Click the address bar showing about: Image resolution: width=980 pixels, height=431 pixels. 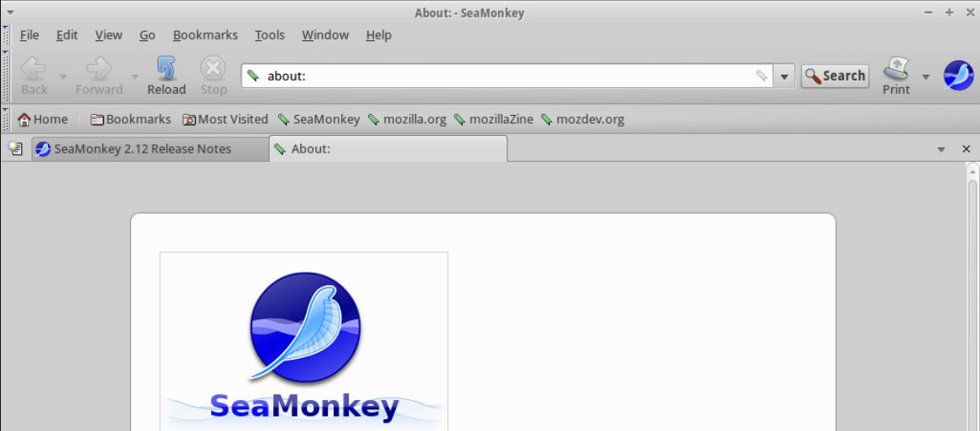coord(507,75)
